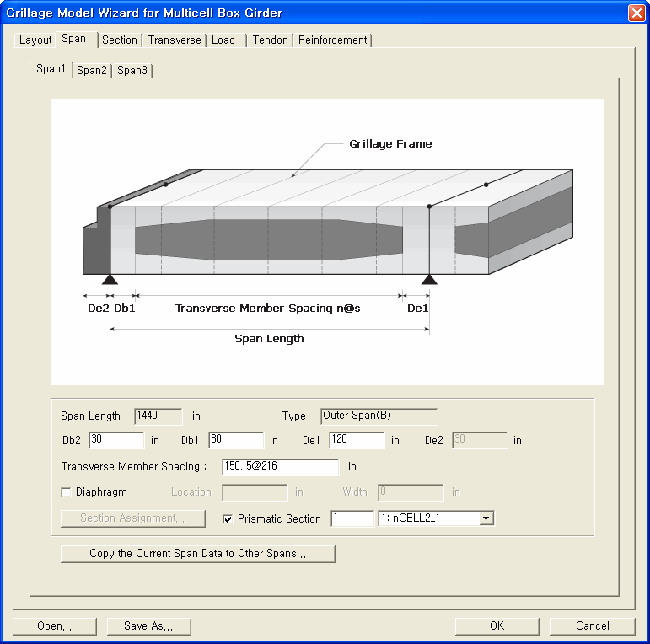This screenshot has height=644, width=650.
Task: Click the Db2 input field
Action: 116,440
